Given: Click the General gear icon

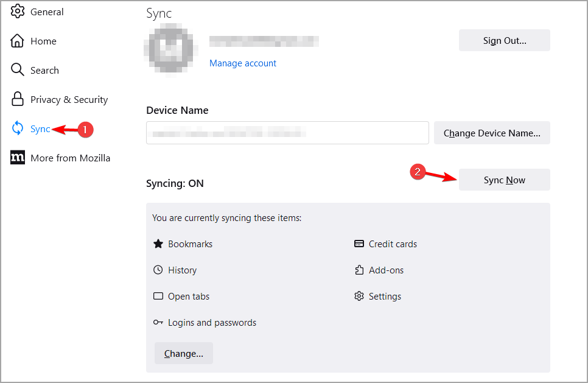Looking at the screenshot, I should point(17,11).
